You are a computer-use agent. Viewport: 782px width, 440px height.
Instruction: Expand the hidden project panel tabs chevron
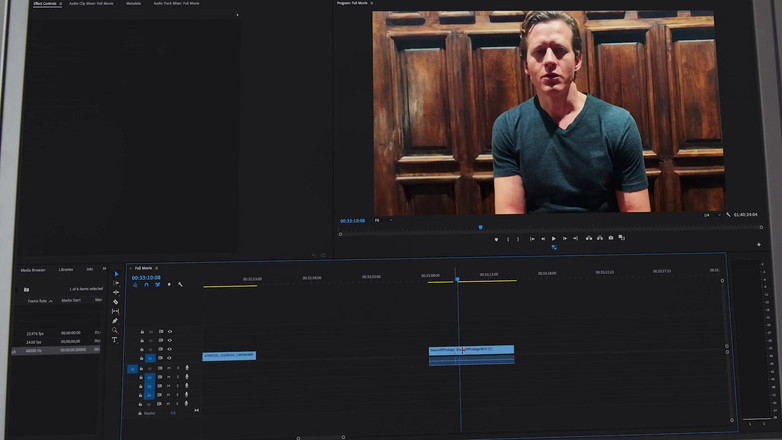(105, 269)
